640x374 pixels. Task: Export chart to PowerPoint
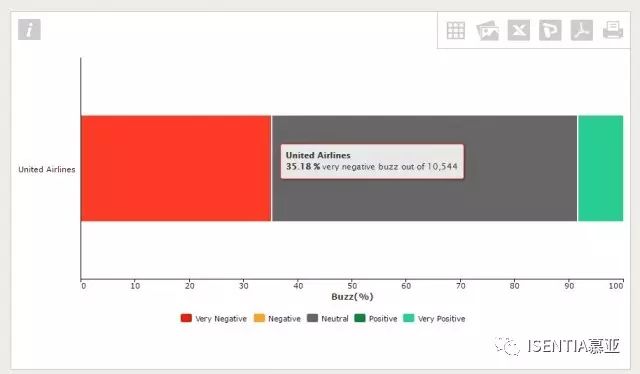(550, 30)
